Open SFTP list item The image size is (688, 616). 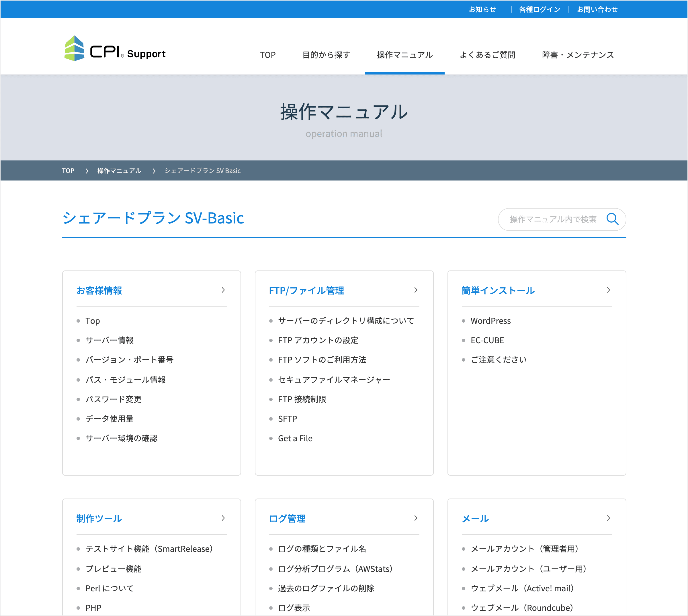(288, 419)
